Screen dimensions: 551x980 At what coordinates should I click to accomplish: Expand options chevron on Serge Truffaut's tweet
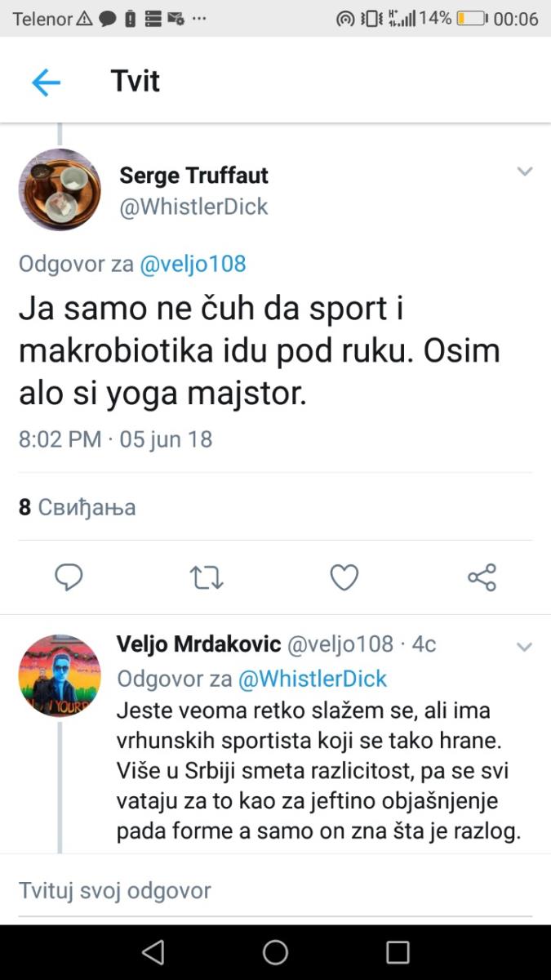click(524, 171)
